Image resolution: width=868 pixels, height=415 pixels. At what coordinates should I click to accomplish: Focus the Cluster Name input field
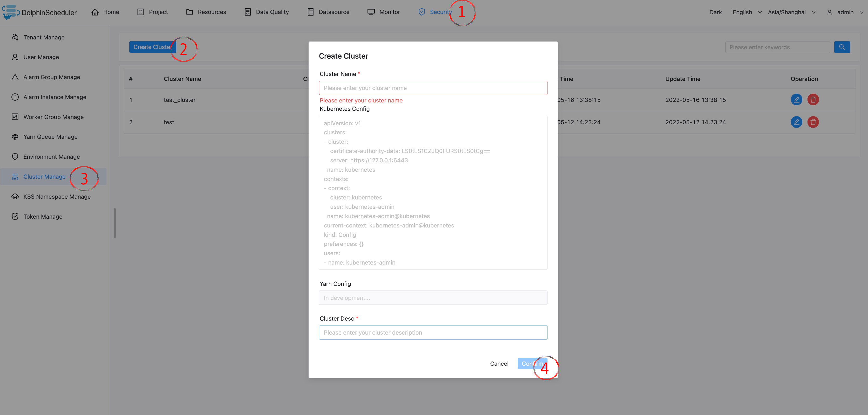(x=433, y=88)
